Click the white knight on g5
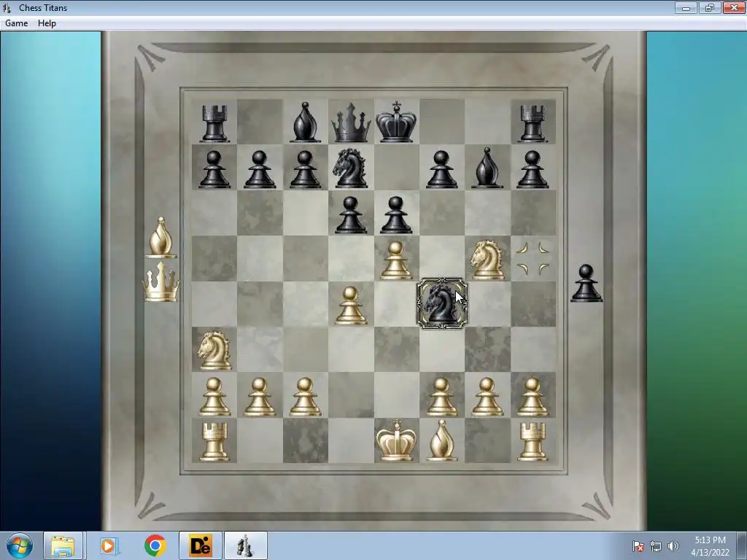Image resolution: width=747 pixels, height=560 pixels. coord(487,260)
